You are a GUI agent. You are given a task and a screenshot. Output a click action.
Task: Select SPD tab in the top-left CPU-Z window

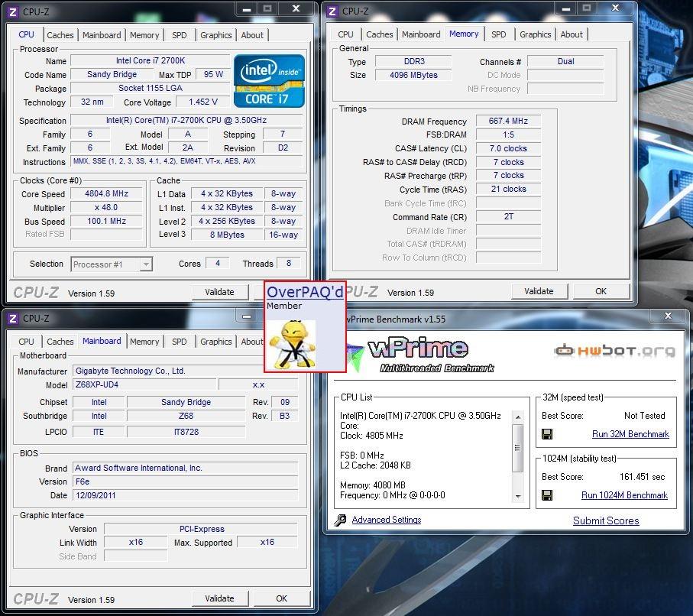pos(179,35)
